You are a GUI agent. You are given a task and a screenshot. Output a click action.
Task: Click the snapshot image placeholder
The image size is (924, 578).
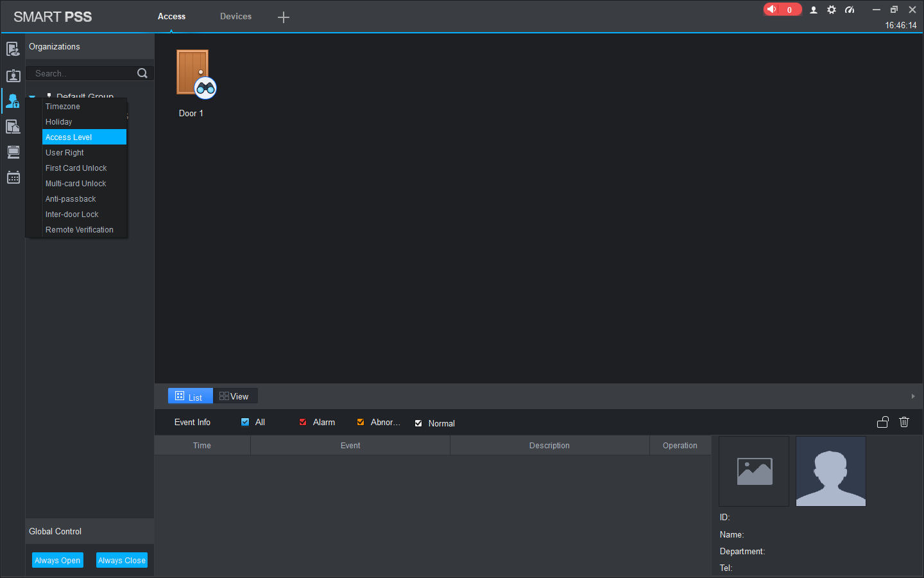pyautogui.click(x=754, y=471)
